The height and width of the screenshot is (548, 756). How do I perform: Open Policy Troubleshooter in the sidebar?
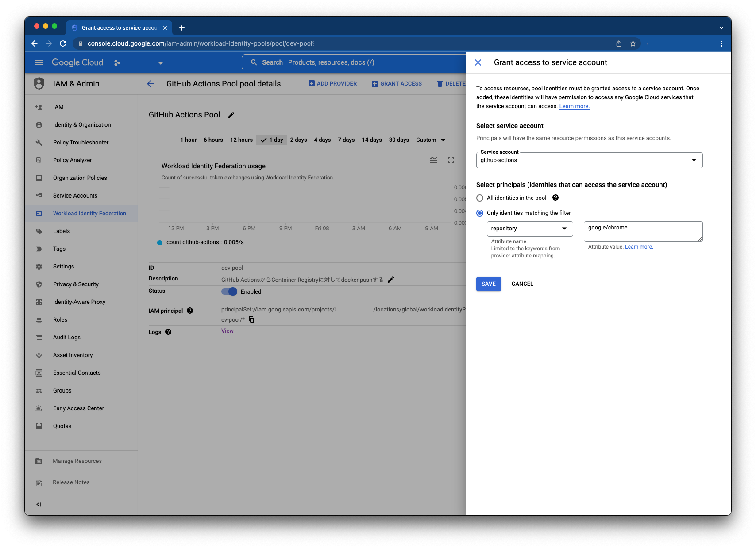81,143
